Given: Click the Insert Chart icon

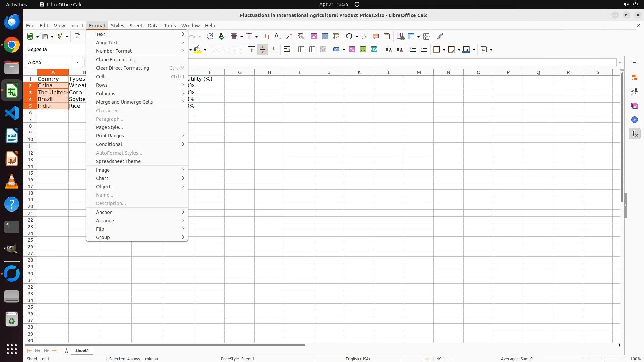Looking at the screenshot, I should click(325, 36).
